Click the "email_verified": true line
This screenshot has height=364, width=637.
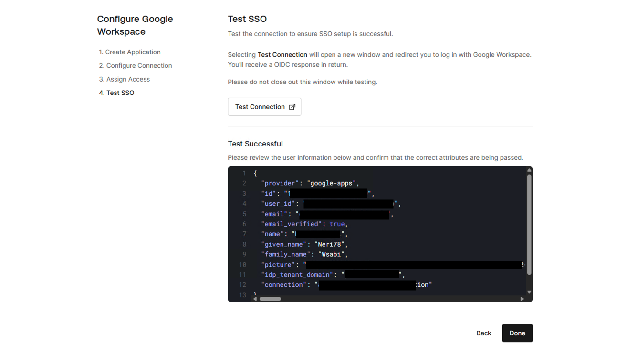pos(304,224)
